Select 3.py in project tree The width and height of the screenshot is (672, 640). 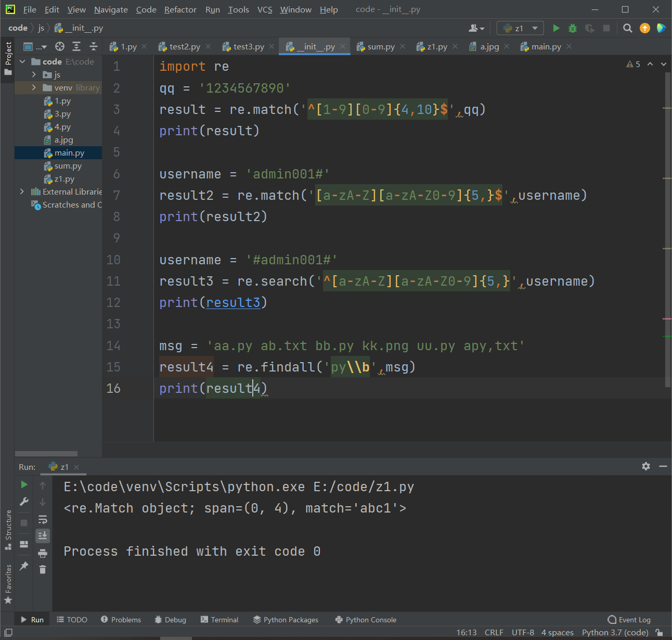(x=57, y=114)
